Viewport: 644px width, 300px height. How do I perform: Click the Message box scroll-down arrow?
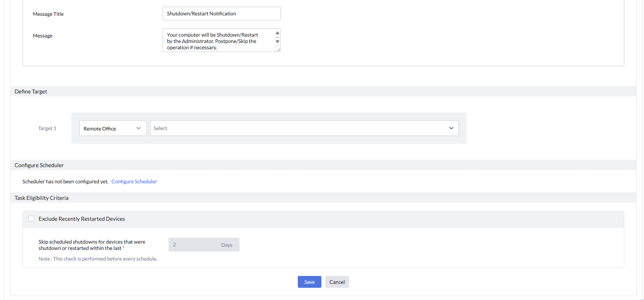click(277, 41)
